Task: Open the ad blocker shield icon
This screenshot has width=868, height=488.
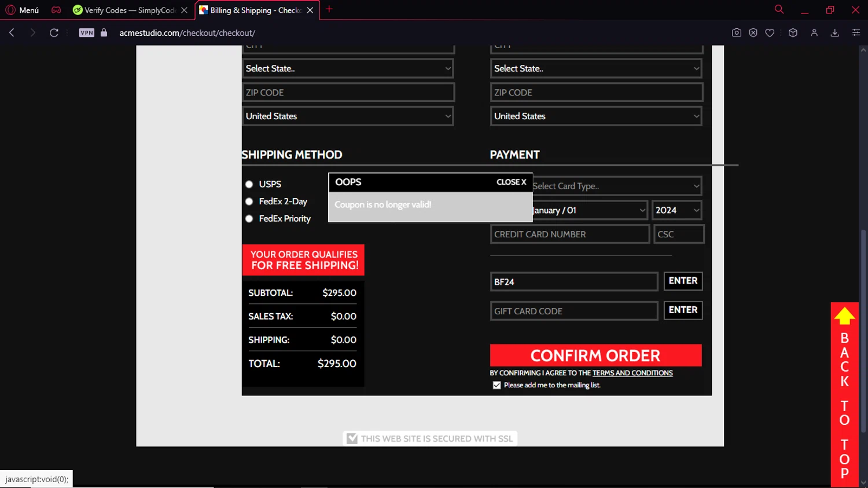Action: pos(753,32)
